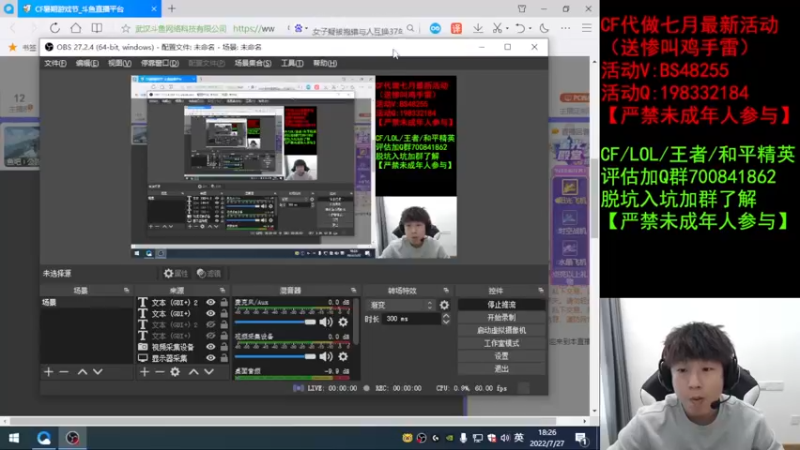Open the 工具(T) menu in OBS
The width and height of the screenshot is (800, 450).
292,63
